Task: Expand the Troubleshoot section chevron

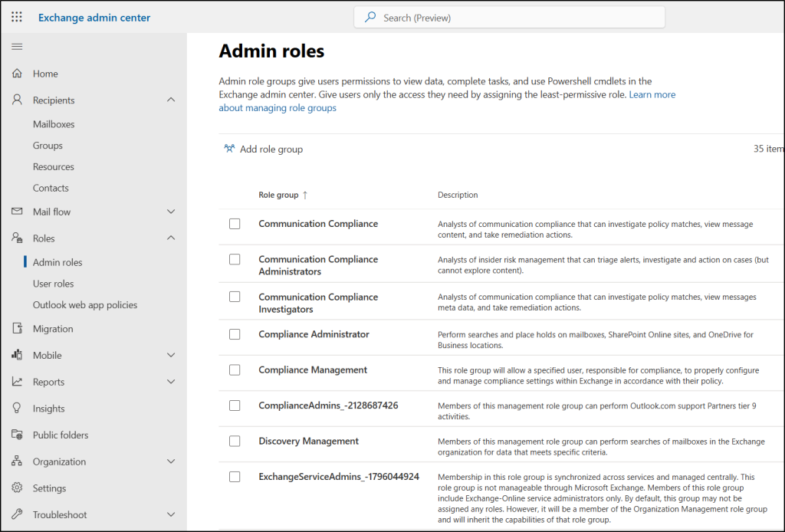Action: pos(171,514)
